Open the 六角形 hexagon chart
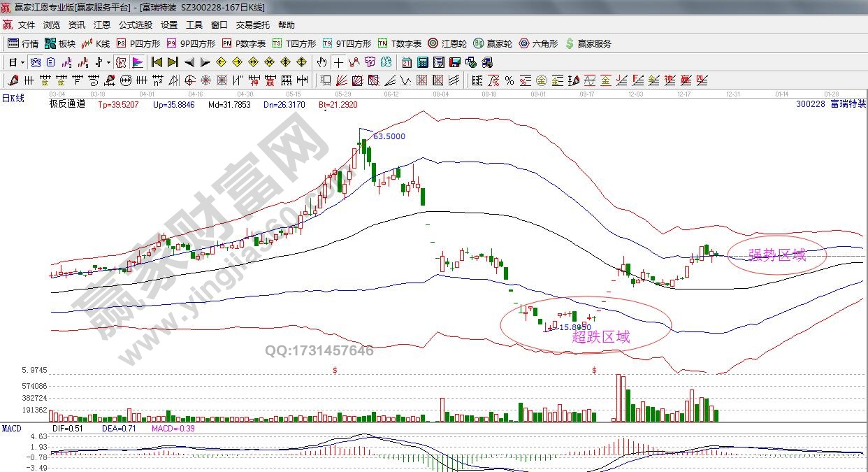Viewport: 868px width, 472px height. coord(538,43)
